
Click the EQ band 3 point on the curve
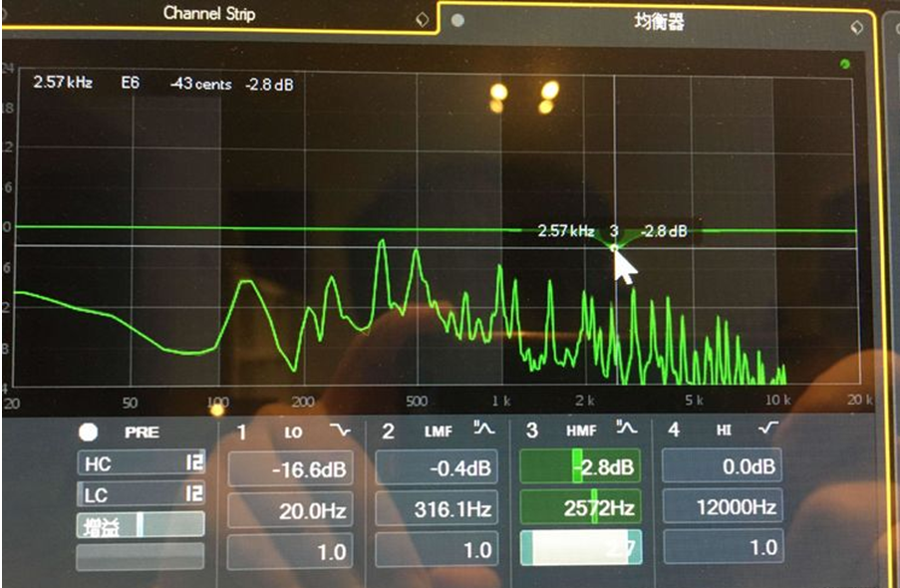point(615,246)
